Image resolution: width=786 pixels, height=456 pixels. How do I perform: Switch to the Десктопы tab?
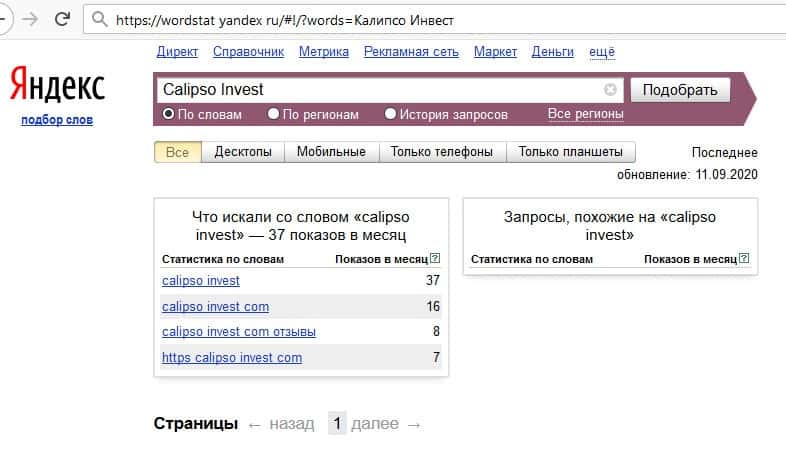click(x=242, y=152)
